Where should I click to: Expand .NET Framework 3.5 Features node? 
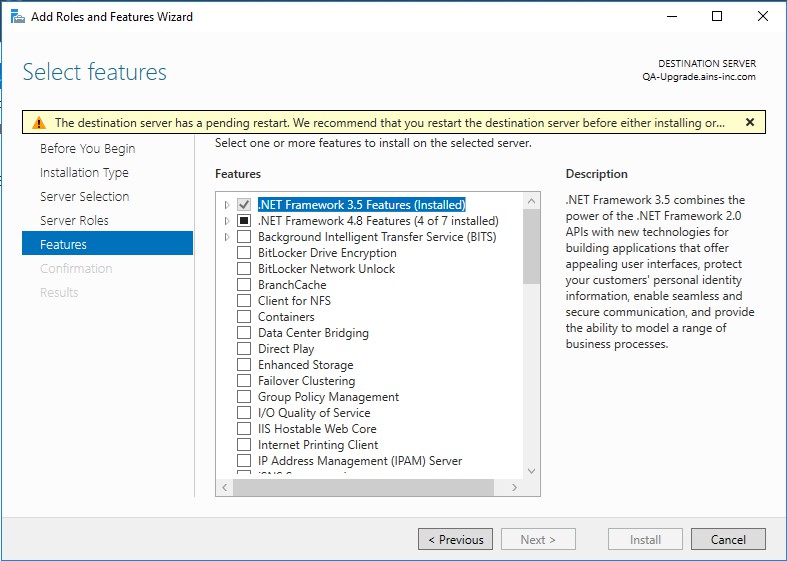(x=227, y=205)
